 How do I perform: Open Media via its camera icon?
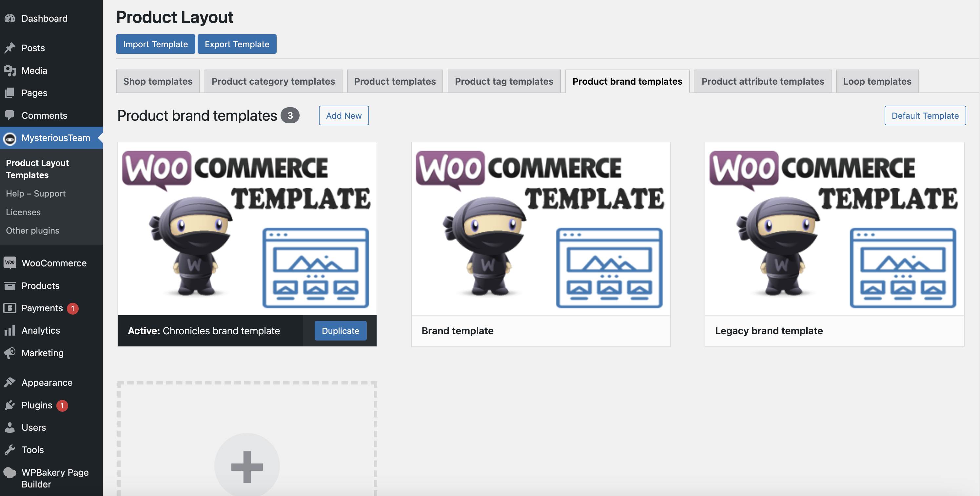pos(10,71)
